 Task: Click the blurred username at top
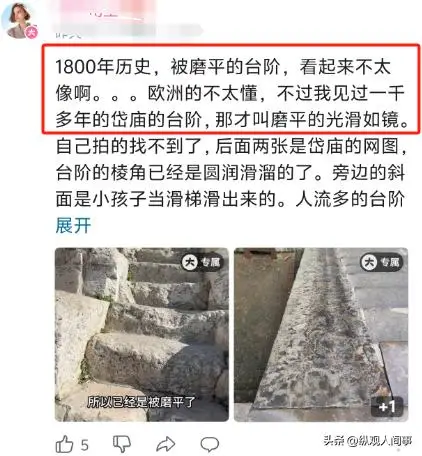(x=110, y=13)
